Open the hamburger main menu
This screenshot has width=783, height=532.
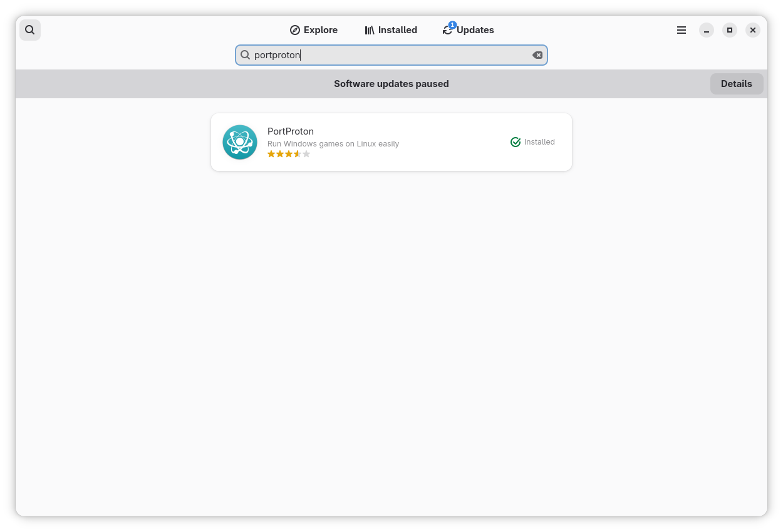[x=682, y=30]
